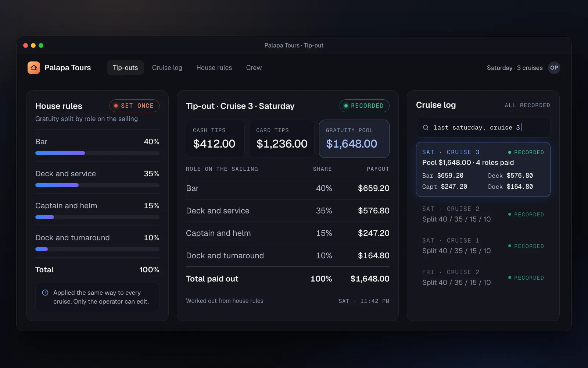Open the FRI Cruise 2 log entry

tap(483, 277)
